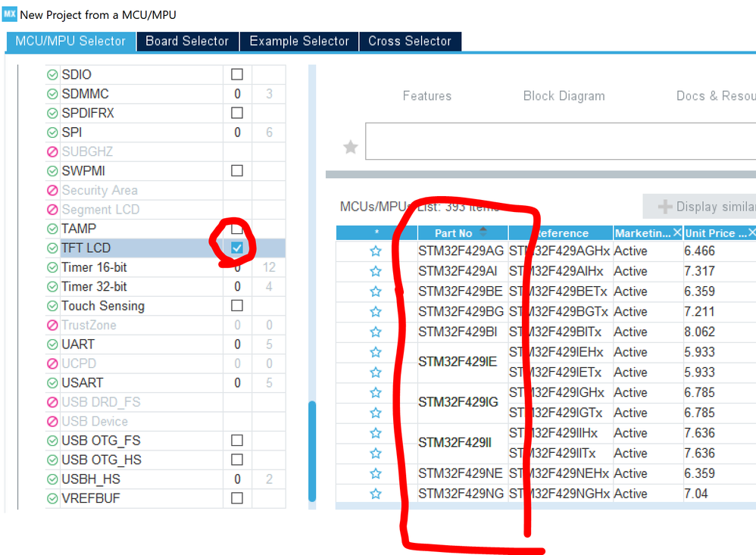Screen dimensions: 756x555
Task: Sort by the Reference column header
Action: point(561,233)
